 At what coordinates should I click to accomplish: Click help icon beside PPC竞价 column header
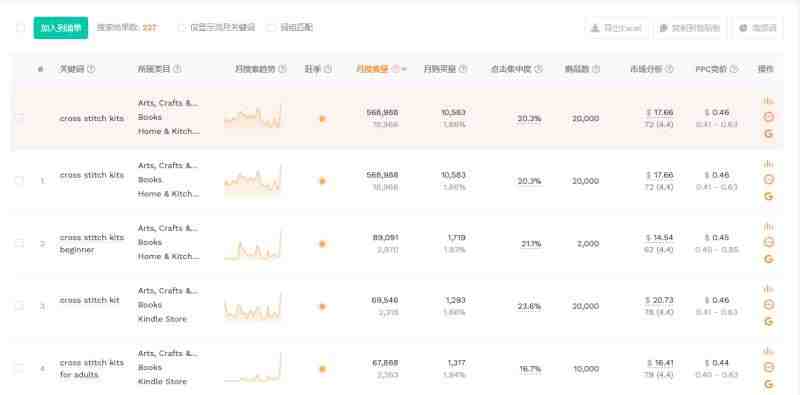click(733, 69)
